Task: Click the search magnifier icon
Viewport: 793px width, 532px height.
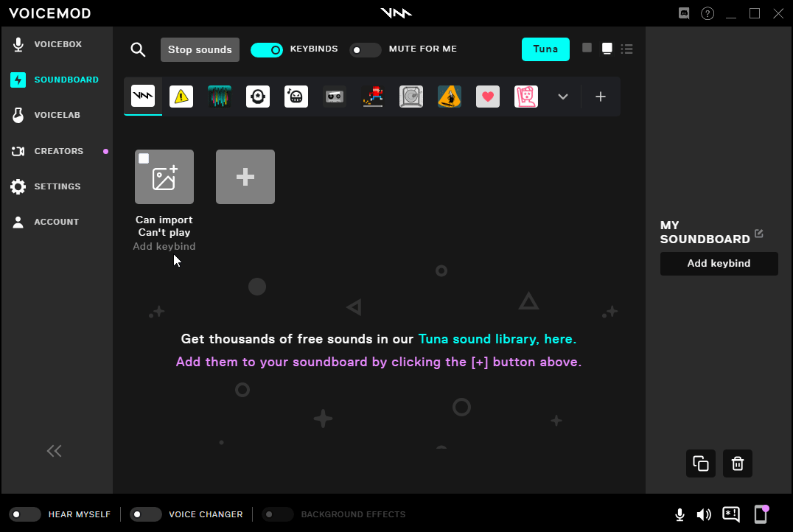Action: pos(138,49)
